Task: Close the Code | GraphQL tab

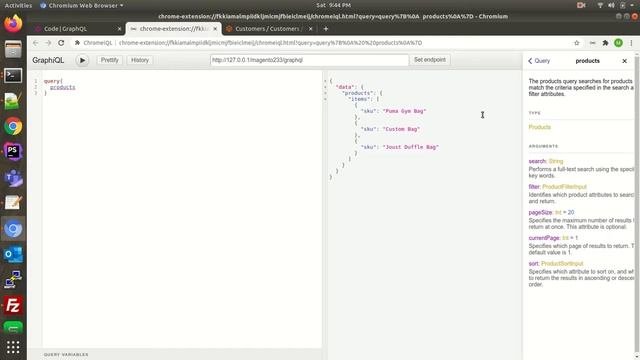Action: (x=119, y=29)
